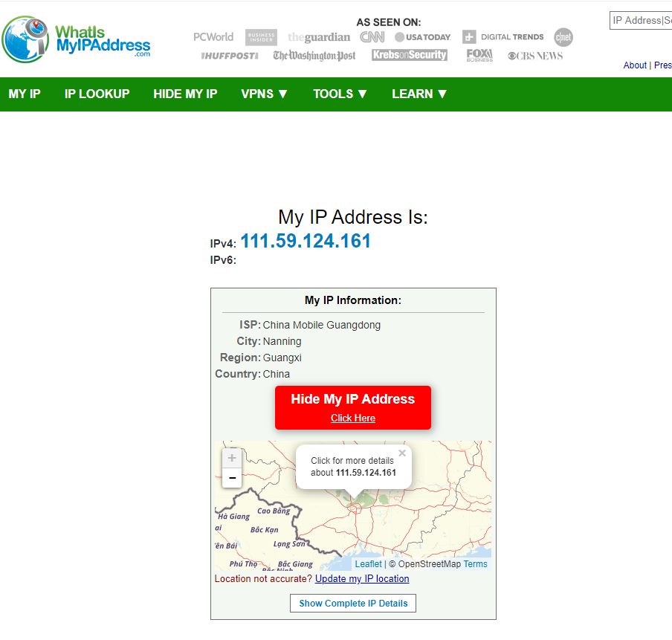The width and height of the screenshot is (672, 640).
Task: Click the Fox Business logo
Action: coord(479,55)
